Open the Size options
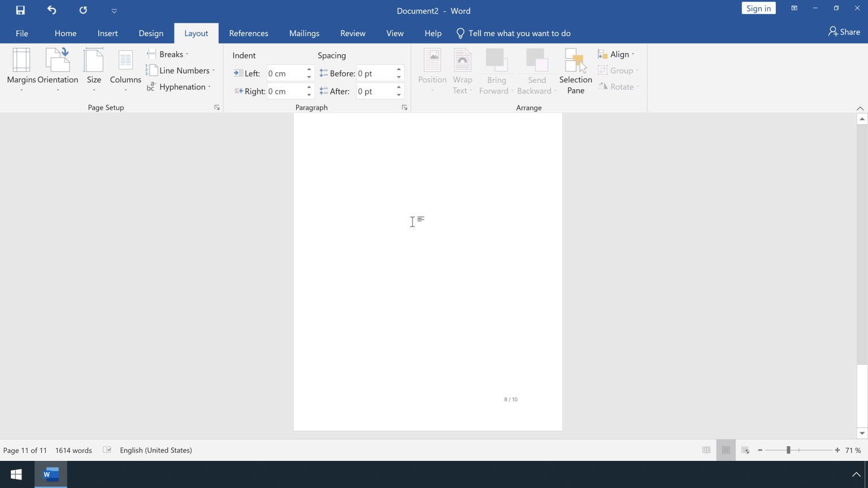This screenshot has height=488, width=868. point(94,69)
